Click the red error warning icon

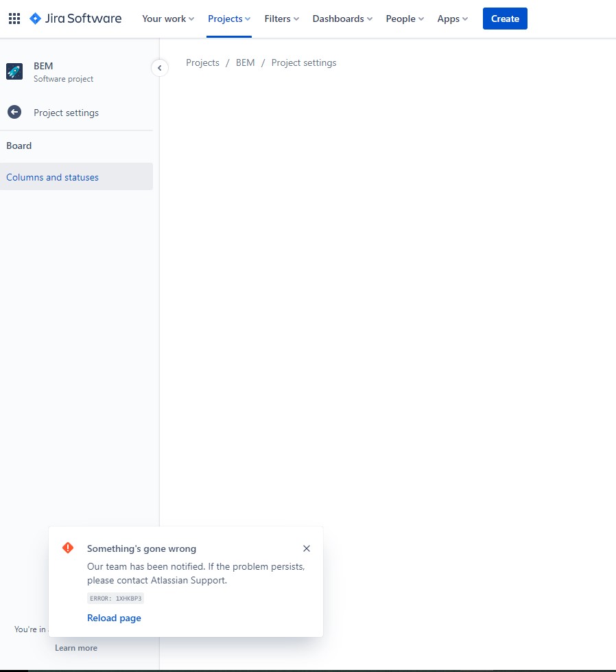tap(68, 548)
